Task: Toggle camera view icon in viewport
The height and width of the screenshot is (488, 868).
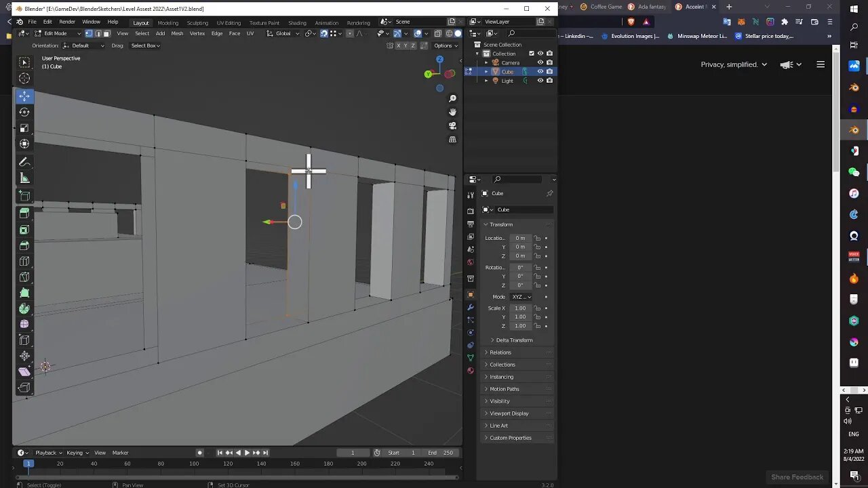Action: [452, 125]
